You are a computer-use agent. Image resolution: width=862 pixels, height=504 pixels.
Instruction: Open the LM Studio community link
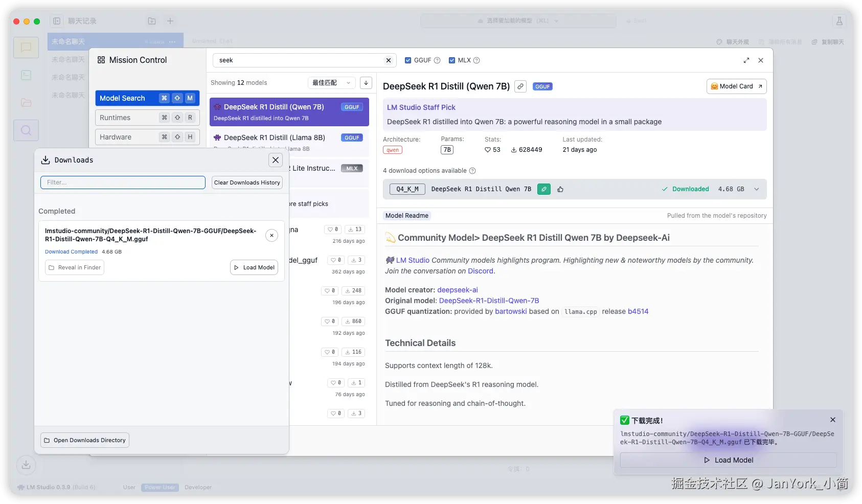[413, 260]
